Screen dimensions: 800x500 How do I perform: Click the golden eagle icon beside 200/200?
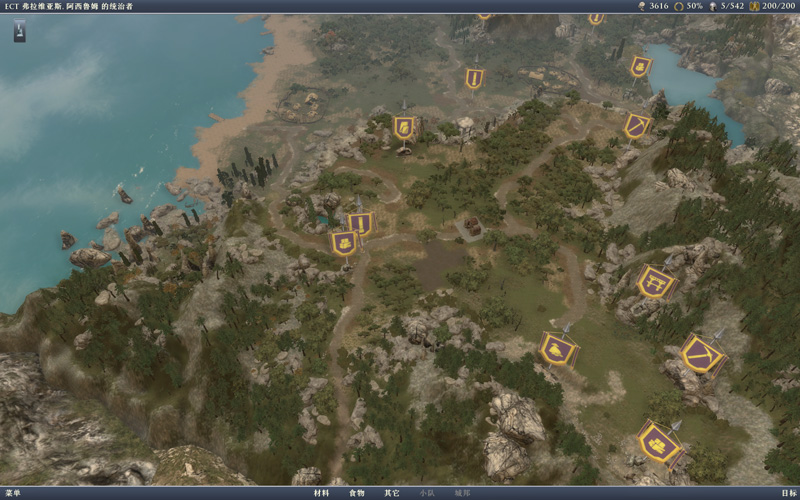coord(754,6)
